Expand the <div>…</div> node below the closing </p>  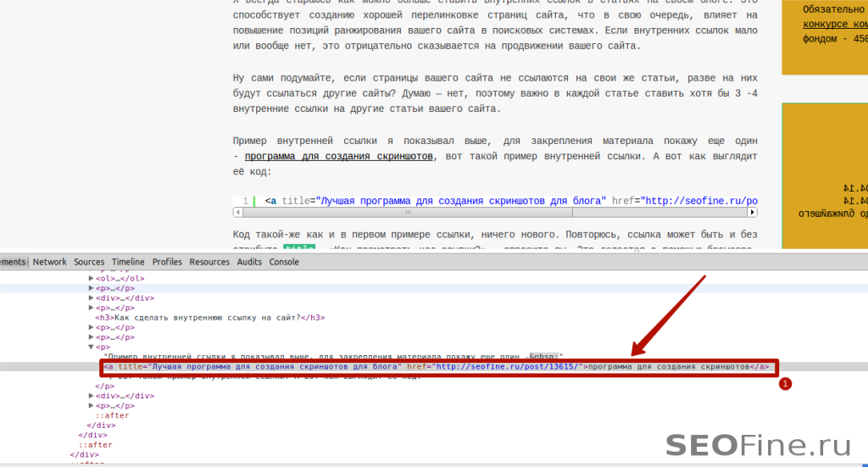point(92,396)
